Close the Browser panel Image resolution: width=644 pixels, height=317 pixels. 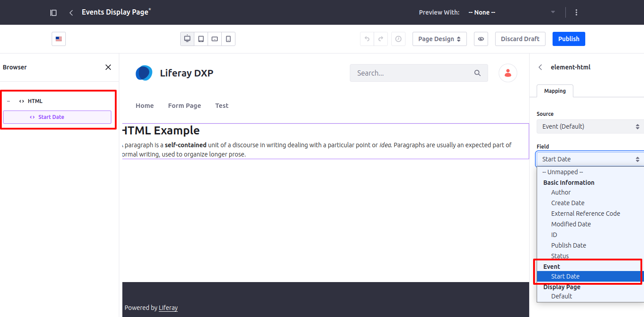point(108,67)
